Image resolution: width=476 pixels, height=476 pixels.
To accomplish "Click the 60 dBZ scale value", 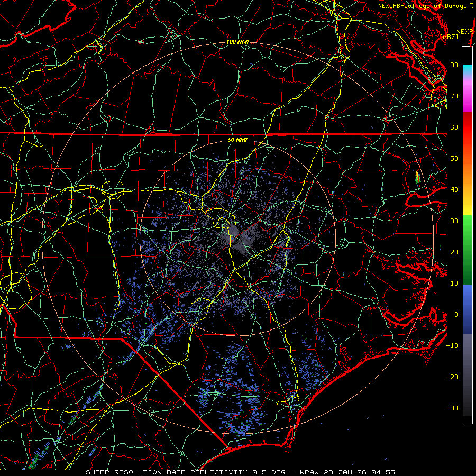I will (454, 127).
